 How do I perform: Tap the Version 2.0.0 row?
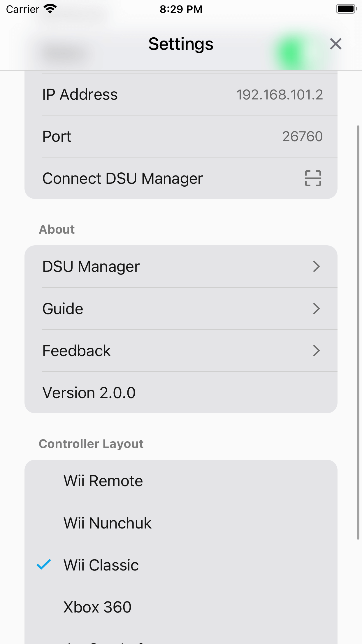(89, 393)
